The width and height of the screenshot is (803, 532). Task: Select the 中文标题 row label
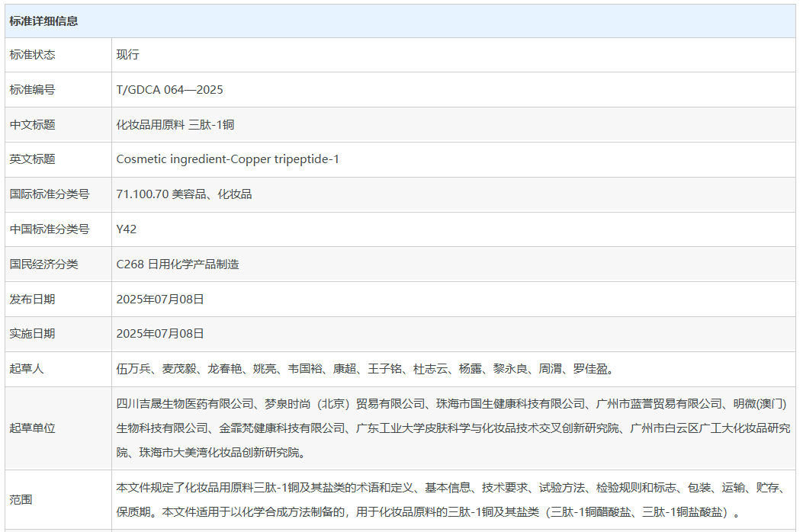click(x=32, y=125)
